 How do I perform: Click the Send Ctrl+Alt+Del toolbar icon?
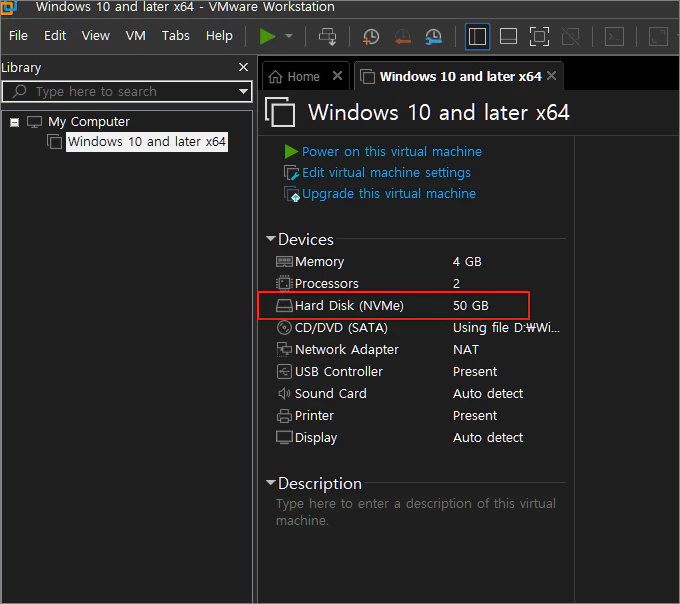tap(328, 36)
